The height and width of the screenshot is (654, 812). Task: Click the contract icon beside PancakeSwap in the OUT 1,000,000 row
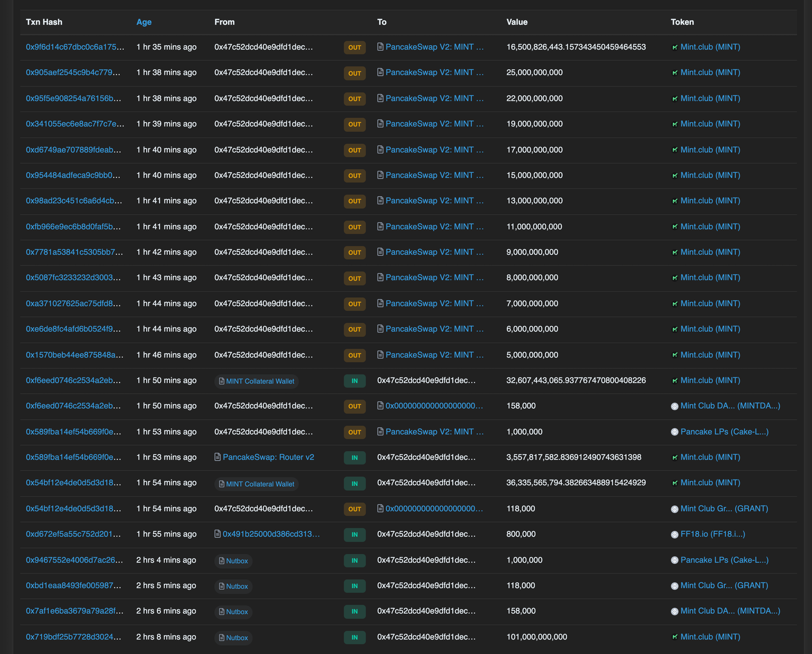click(380, 432)
